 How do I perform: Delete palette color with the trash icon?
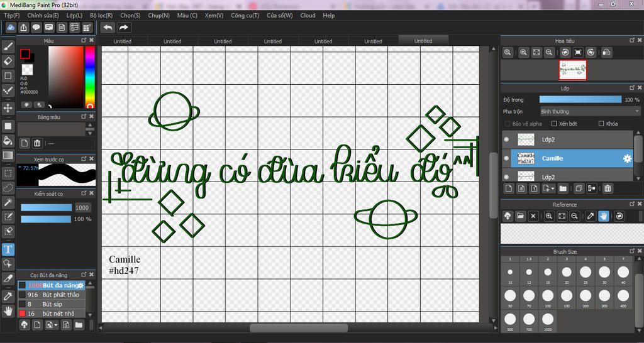click(x=37, y=143)
